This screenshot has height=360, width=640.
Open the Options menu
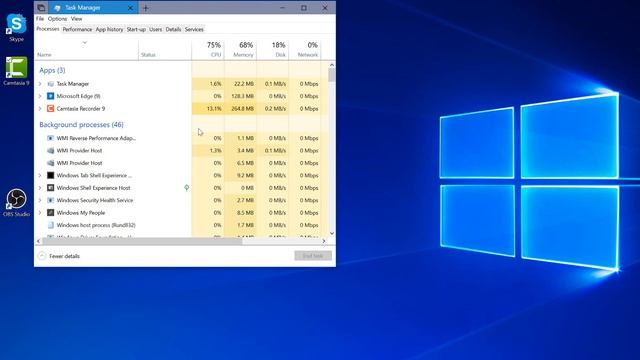[x=57, y=19]
